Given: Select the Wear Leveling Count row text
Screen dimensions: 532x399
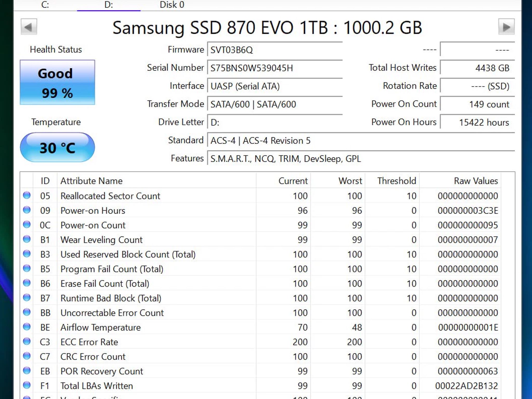Looking at the screenshot, I should click(102, 240).
